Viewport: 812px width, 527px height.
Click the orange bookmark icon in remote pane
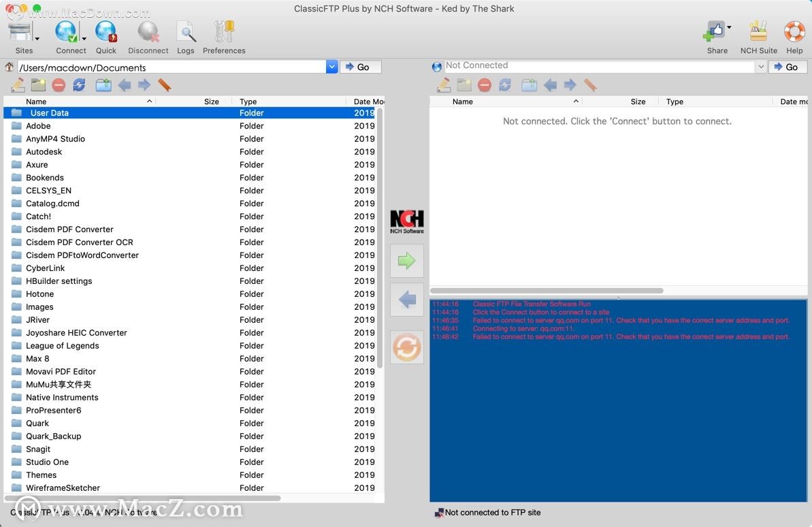coord(590,85)
